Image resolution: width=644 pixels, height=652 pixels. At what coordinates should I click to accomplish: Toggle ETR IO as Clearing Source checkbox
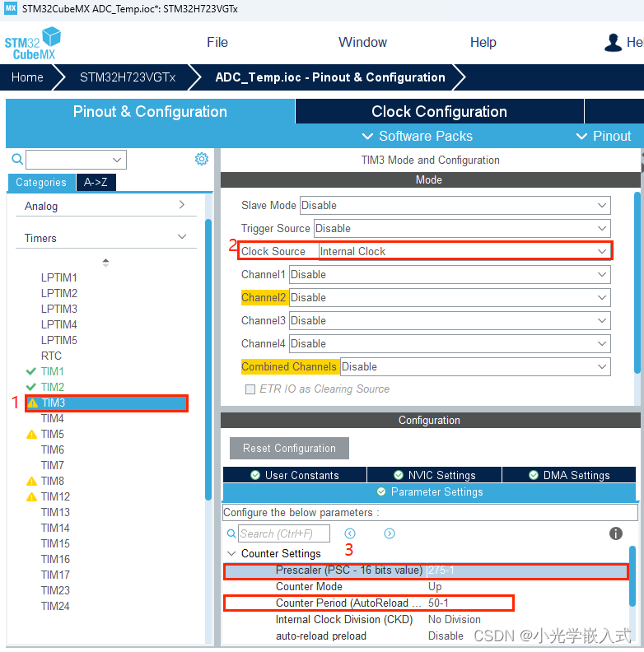(x=250, y=389)
